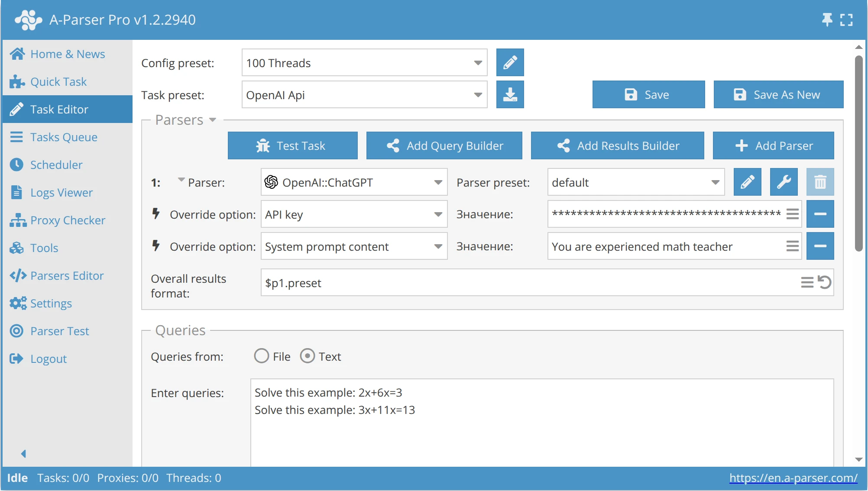The image size is (868, 491).
Task: Open wrench options for OpenAI::ChatGPT parser
Action: [x=784, y=182]
